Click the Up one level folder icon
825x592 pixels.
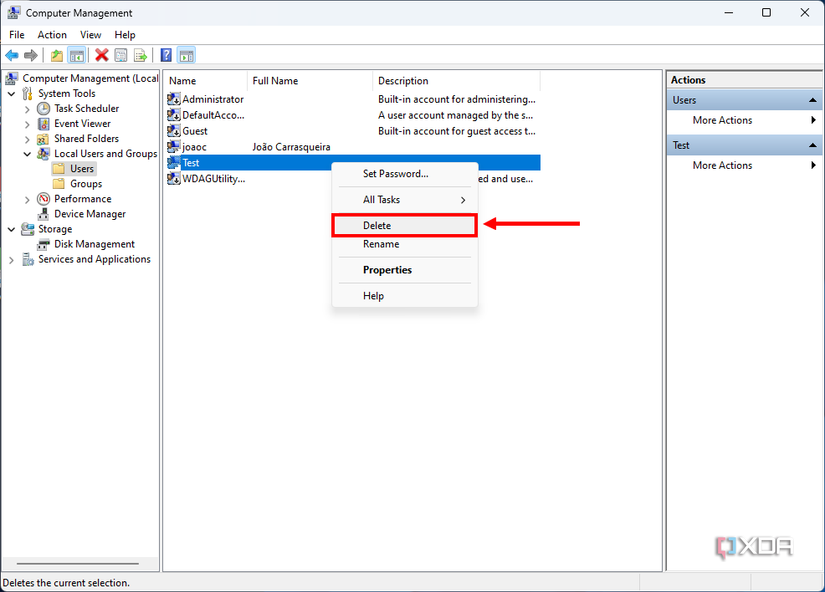(x=57, y=55)
